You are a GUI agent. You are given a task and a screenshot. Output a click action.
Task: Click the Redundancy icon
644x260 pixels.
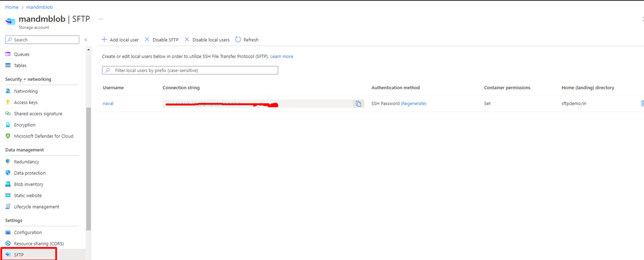pyautogui.click(x=8, y=161)
